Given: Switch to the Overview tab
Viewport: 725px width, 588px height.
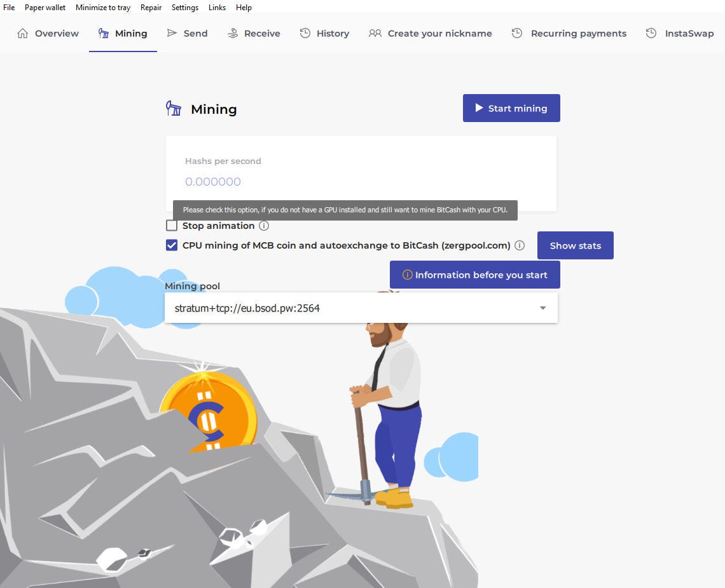Looking at the screenshot, I should tap(48, 33).
